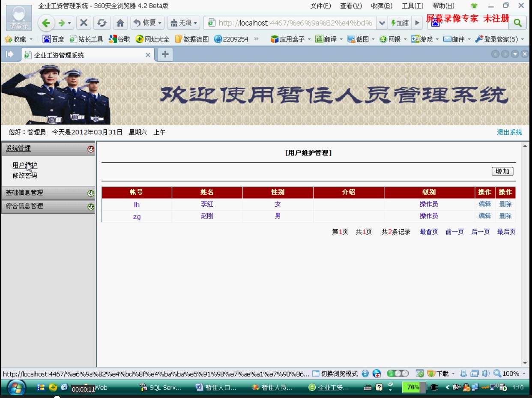Open the 应用盒子 app box
Screen dimensions: 532x398
[290, 39]
